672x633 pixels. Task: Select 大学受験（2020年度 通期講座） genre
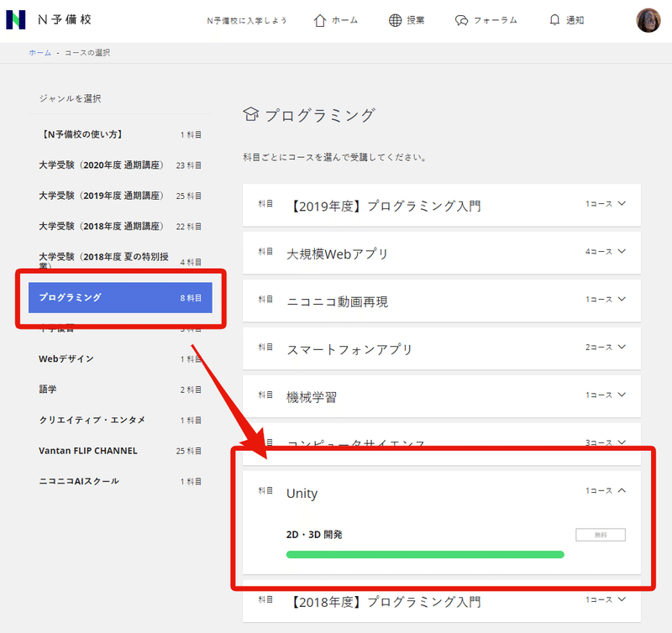pyautogui.click(x=120, y=165)
